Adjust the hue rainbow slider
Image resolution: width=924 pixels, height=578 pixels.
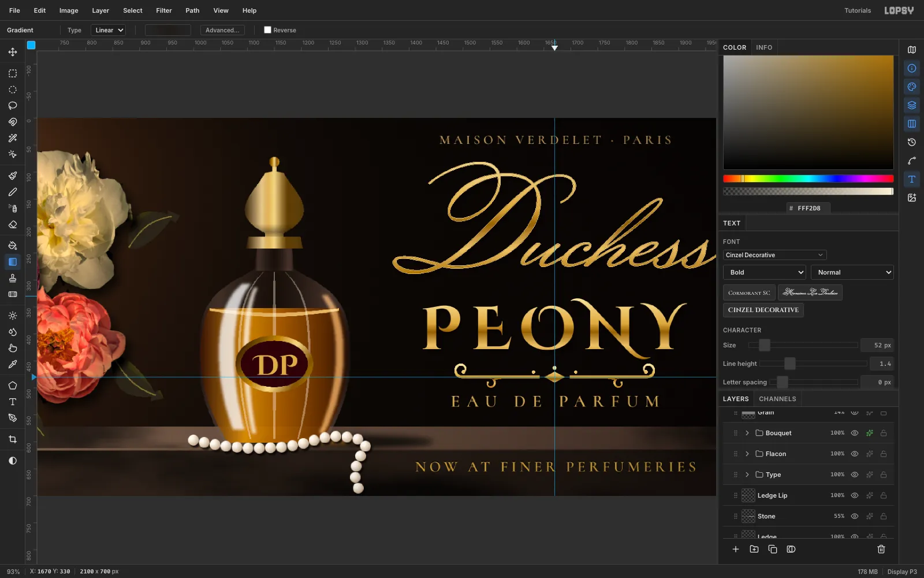[x=808, y=179]
